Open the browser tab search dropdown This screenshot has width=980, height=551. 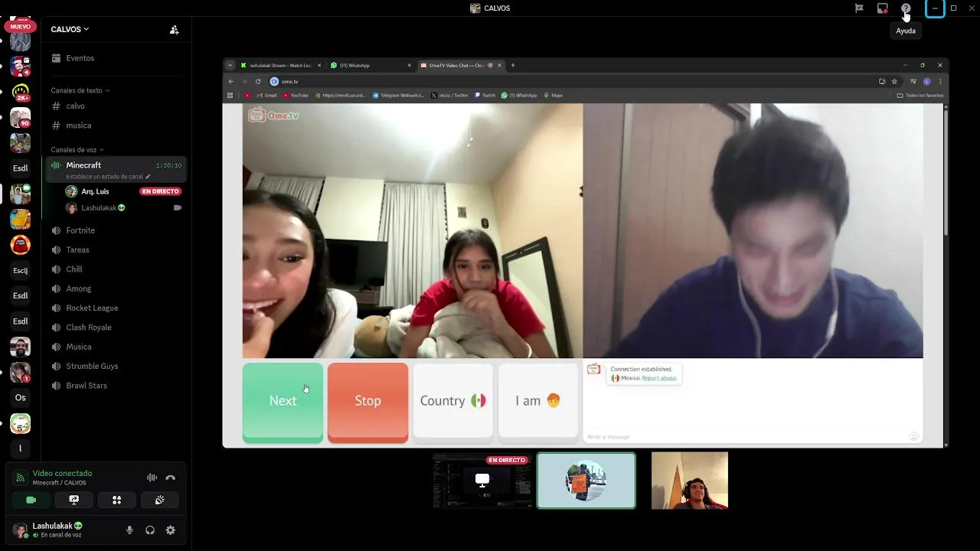pos(230,65)
